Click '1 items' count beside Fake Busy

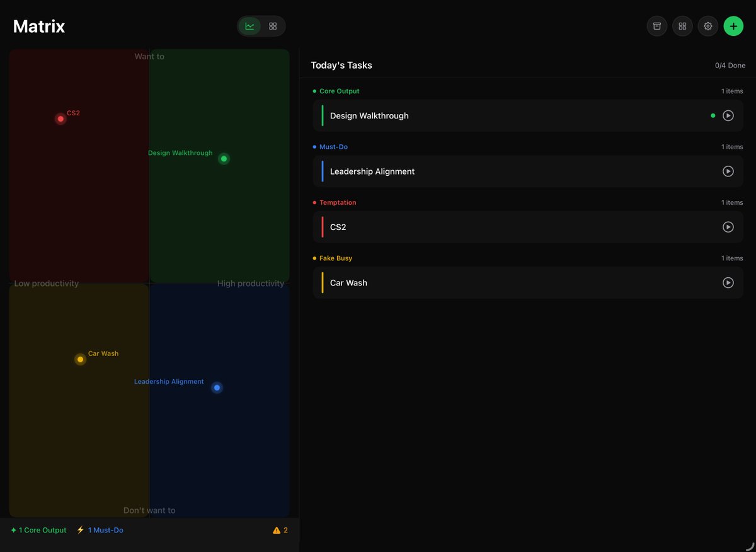[732, 258]
